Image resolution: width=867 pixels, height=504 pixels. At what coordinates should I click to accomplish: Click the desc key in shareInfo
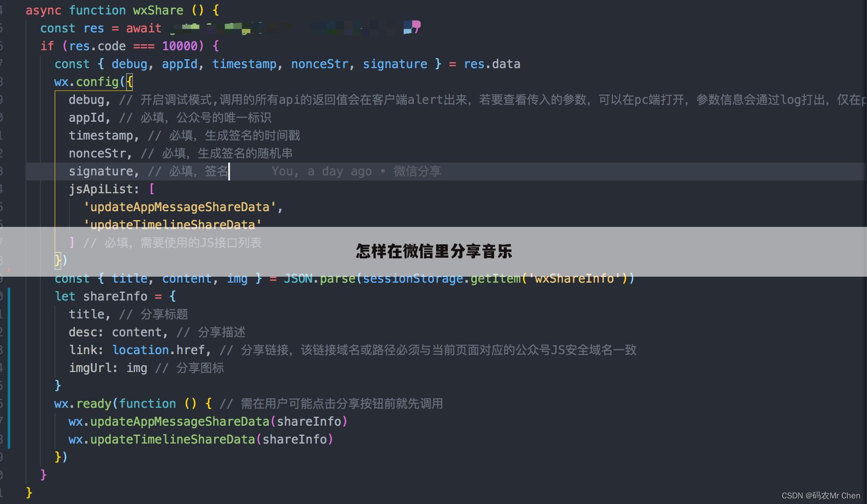click(83, 332)
